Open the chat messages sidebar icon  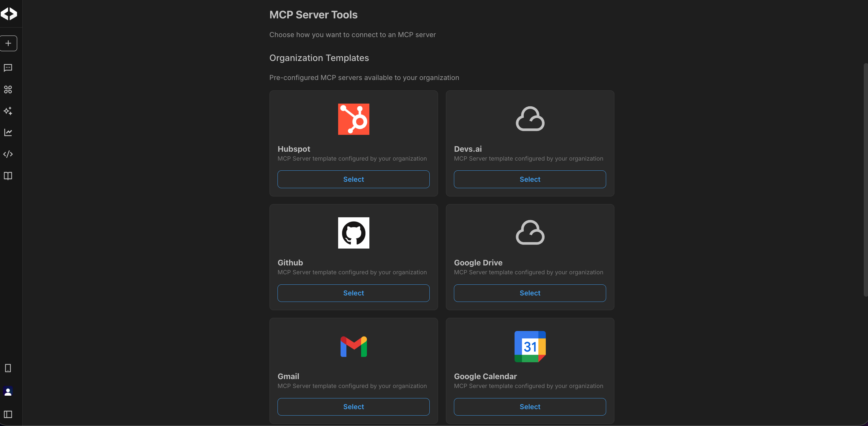(x=8, y=68)
